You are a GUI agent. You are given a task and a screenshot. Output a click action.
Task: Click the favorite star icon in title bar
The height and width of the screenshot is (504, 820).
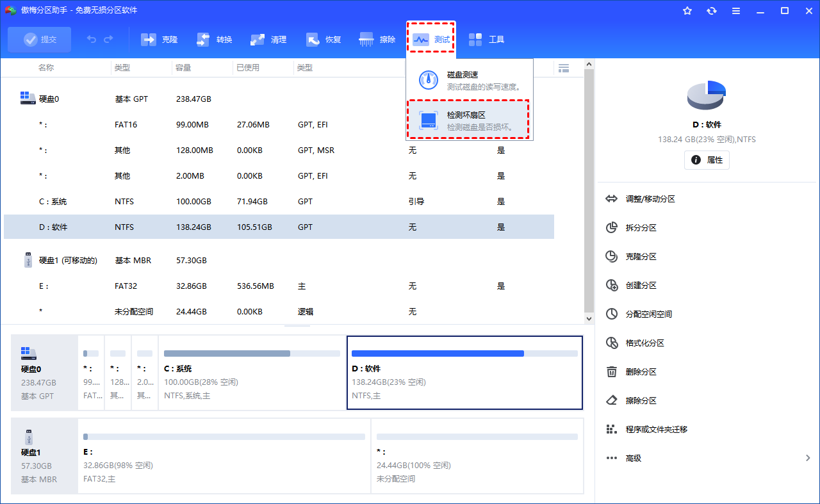687,11
